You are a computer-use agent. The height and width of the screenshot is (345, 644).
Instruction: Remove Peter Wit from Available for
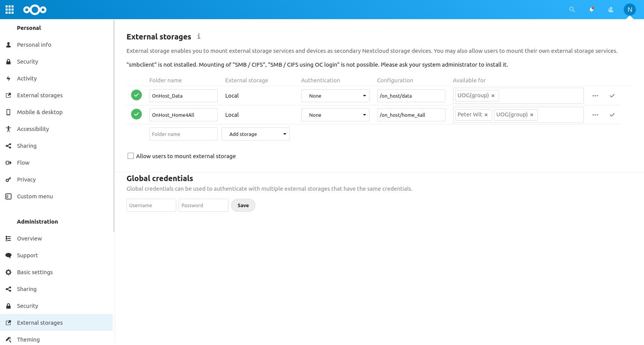point(486,115)
